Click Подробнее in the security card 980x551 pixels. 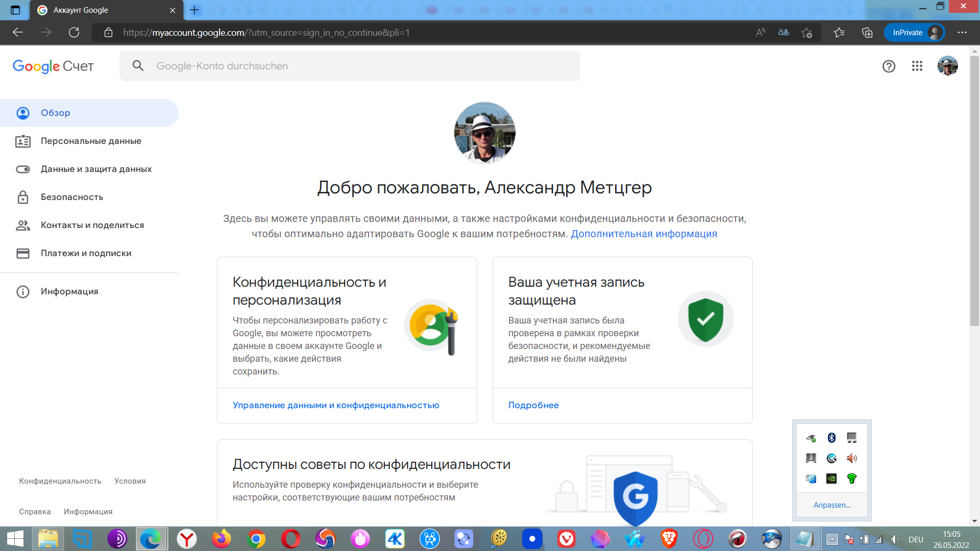click(533, 405)
